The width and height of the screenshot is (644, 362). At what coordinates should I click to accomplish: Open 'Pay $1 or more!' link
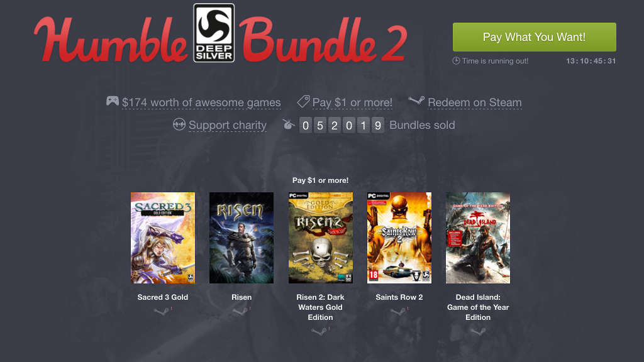coord(352,102)
